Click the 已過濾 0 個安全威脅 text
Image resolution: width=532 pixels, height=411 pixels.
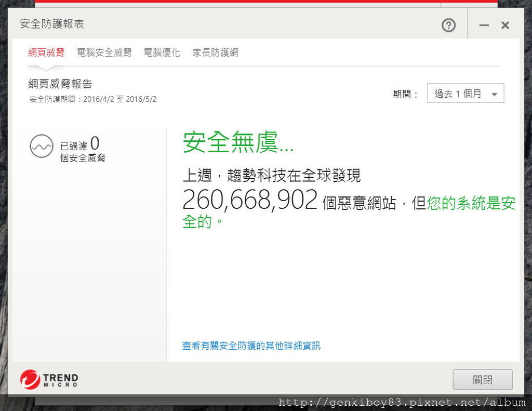(83, 149)
